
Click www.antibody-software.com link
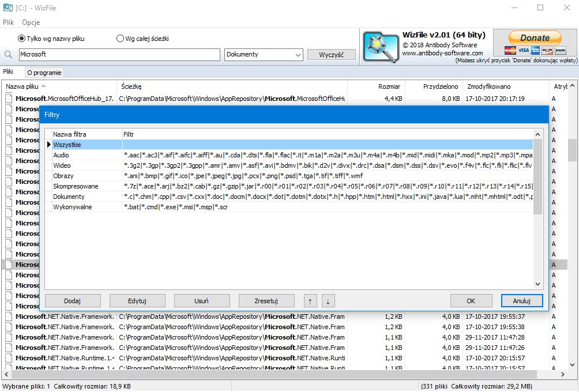[442, 53]
